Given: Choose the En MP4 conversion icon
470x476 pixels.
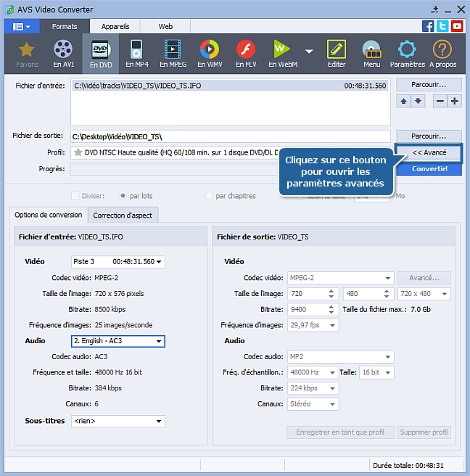Looking at the screenshot, I should (x=136, y=54).
